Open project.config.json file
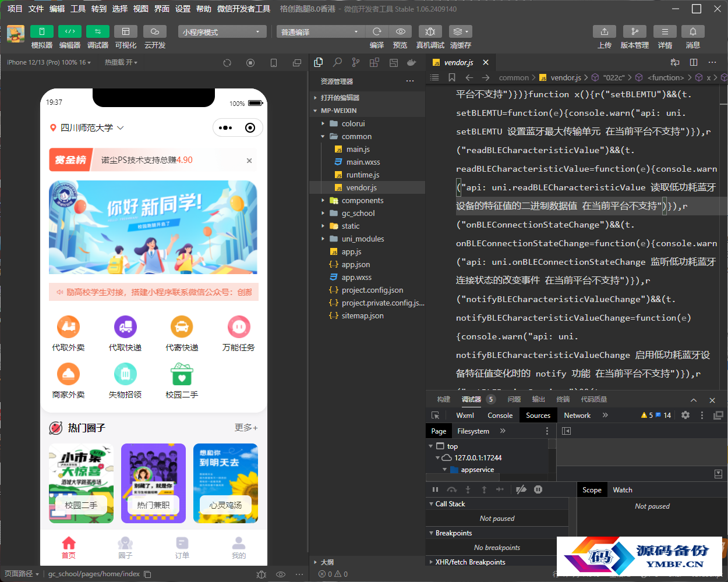Viewport: 728px width, 582px height. [x=367, y=290]
